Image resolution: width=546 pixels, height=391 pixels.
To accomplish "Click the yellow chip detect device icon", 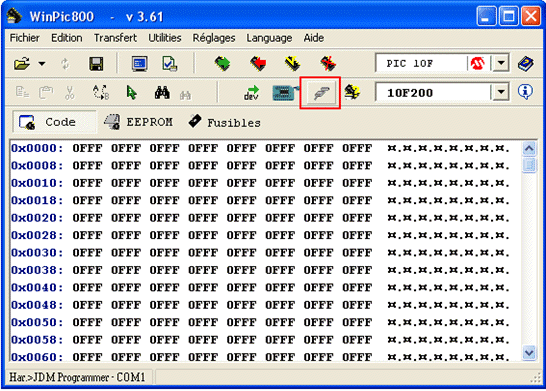I will click(x=352, y=93).
